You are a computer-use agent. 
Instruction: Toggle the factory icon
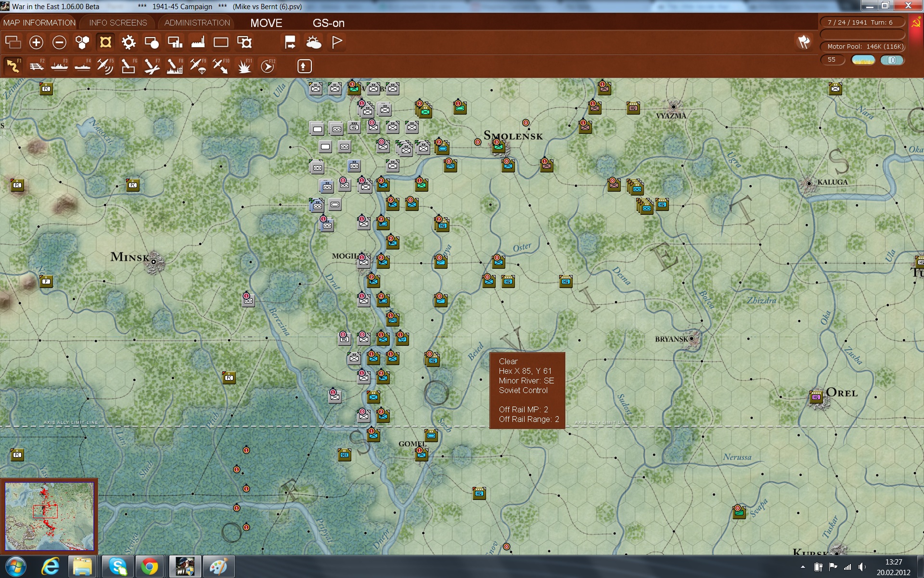click(198, 42)
